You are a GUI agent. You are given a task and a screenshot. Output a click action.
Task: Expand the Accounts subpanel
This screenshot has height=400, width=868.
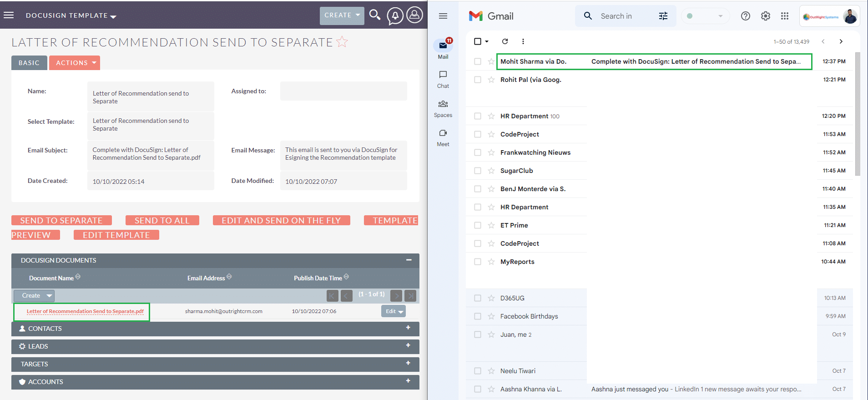(x=408, y=381)
